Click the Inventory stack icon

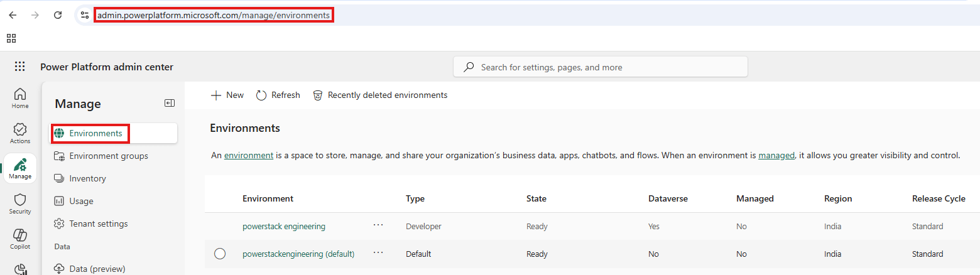coord(60,178)
